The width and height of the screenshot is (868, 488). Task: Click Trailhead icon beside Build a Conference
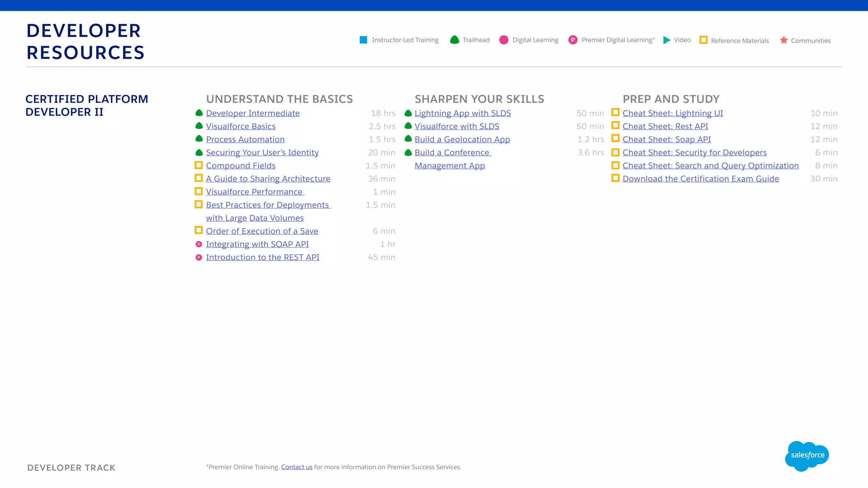(408, 152)
